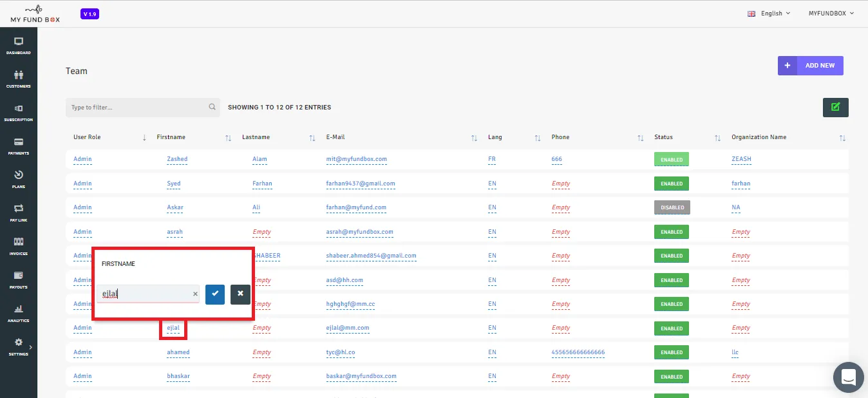Toggle Enabled status for Syed
Viewport: 868px width, 398px height.
tap(672, 184)
